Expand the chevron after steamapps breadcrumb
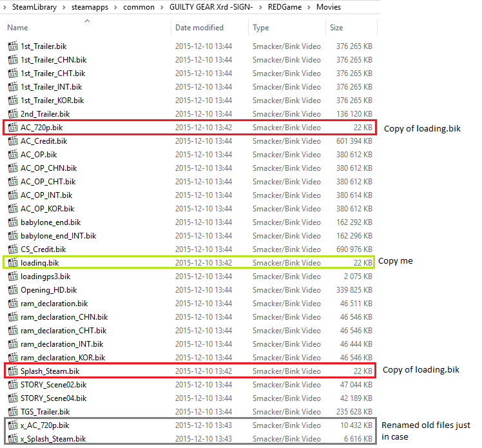 (x=115, y=7)
